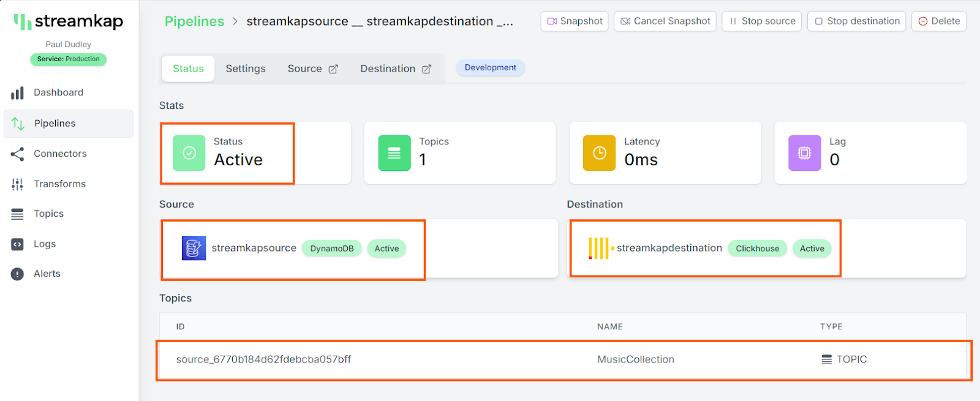The image size is (980, 401).
Task: Click the purple Lag chip icon
Action: (x=804, y=153)
